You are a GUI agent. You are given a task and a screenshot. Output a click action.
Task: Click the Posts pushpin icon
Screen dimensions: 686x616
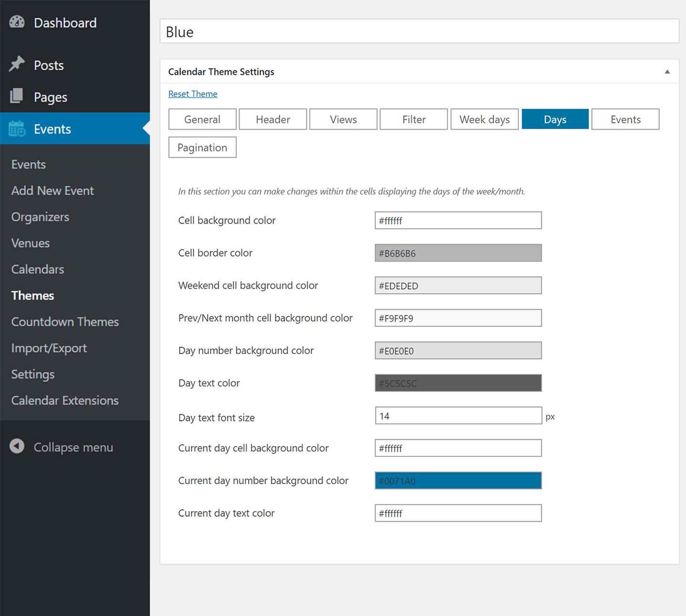(17, 64)
